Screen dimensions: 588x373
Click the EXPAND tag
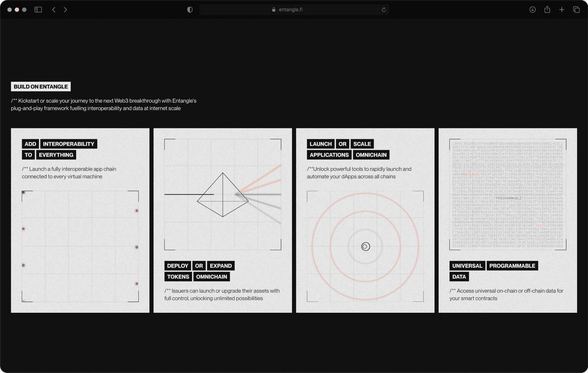click(221, 266)
